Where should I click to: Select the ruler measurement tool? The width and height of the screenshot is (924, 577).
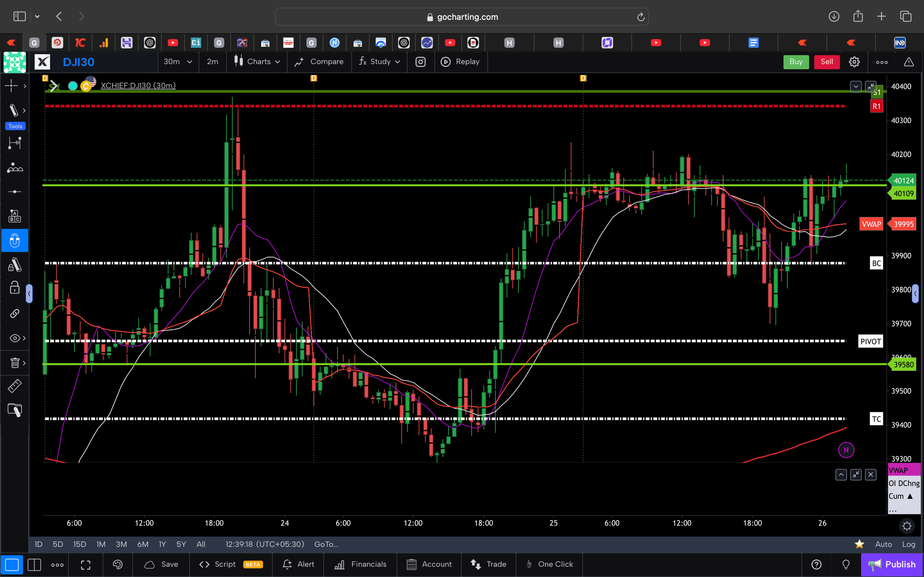click(15, 386)
